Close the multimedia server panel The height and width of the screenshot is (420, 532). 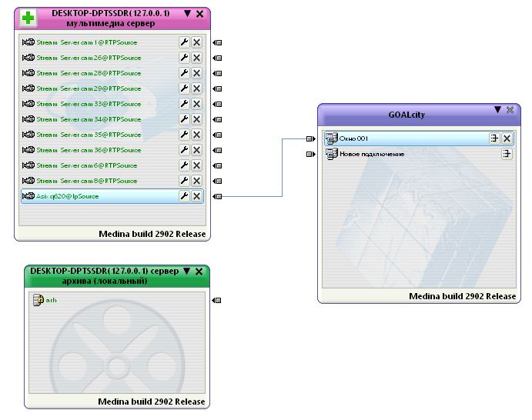coord(200,14)
